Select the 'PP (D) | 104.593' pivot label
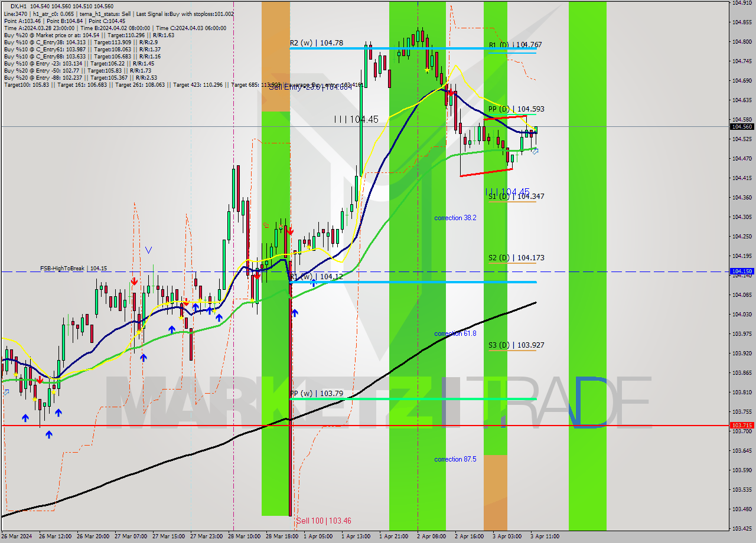 click(516, 109)
